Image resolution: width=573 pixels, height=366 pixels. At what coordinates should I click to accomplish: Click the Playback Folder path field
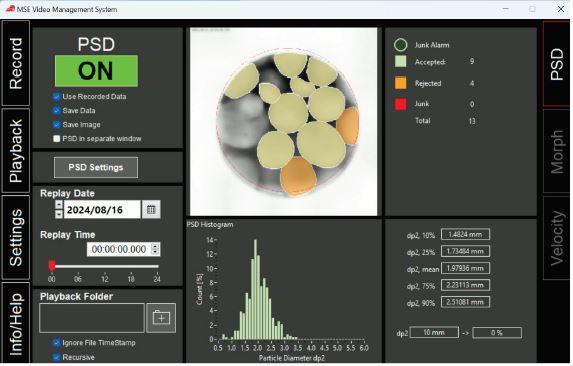pyautogui.click(x=92, y=318)
